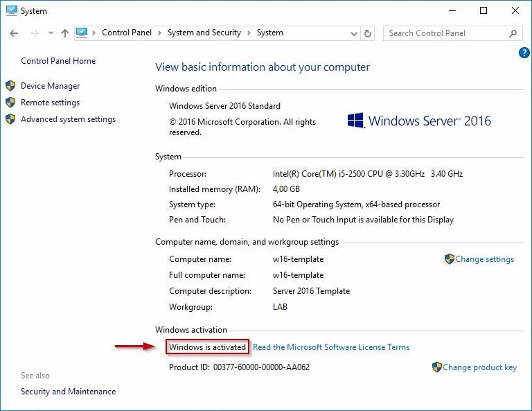
Task: Click Change settings for computer name
Action: coord(484,259)
